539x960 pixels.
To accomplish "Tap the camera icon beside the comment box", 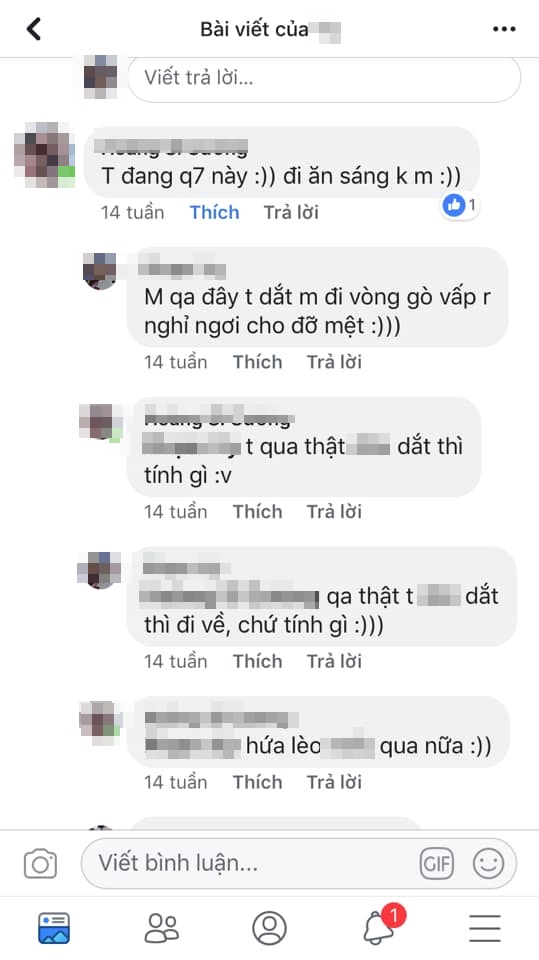I will (40, 864).
